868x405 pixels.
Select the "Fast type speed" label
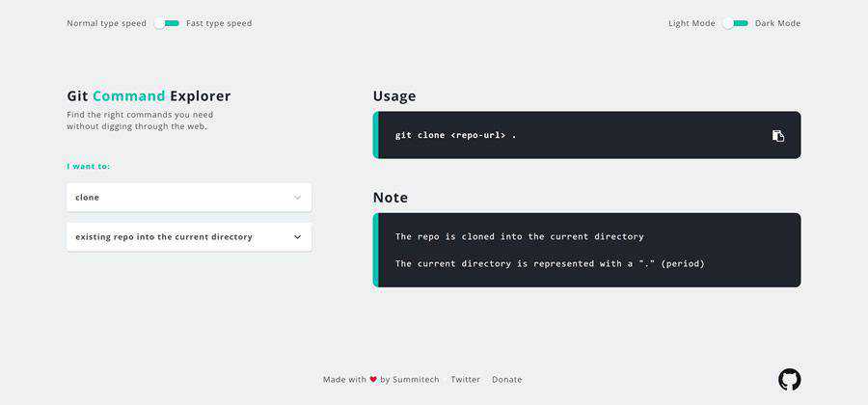[219, 23]
